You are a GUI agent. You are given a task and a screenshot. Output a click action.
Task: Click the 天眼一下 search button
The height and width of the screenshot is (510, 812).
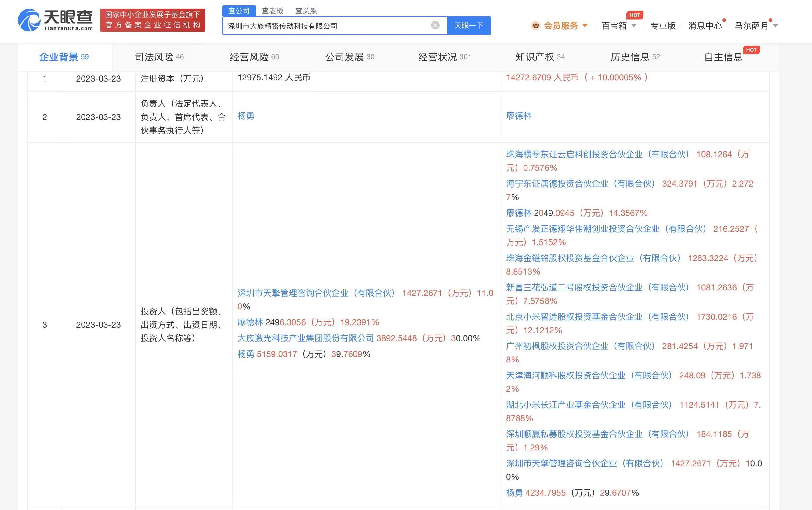coord(469,26)
